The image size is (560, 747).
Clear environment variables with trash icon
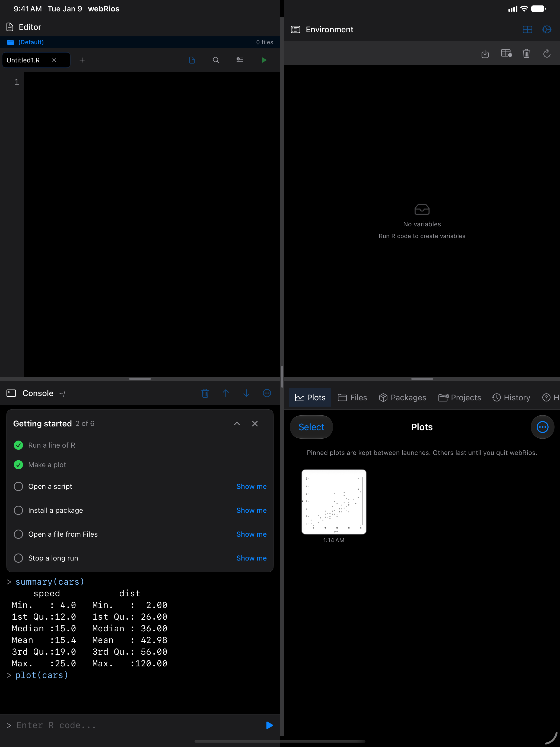[x=526, y=53]
